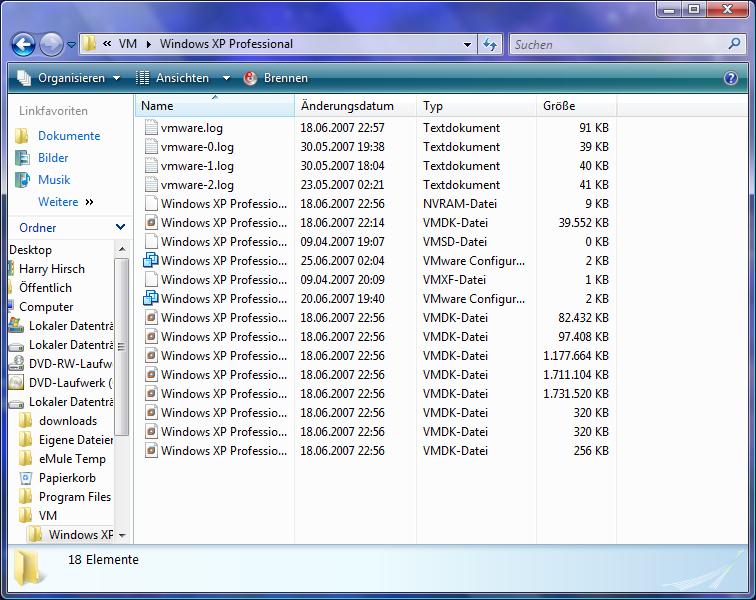Click Windows XP Professional breadcrumb segment
The image size is (756, 600).
(226, 44)
